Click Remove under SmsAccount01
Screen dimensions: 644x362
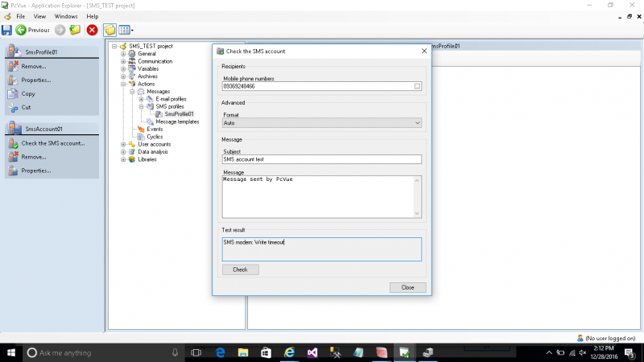[34, 157]
